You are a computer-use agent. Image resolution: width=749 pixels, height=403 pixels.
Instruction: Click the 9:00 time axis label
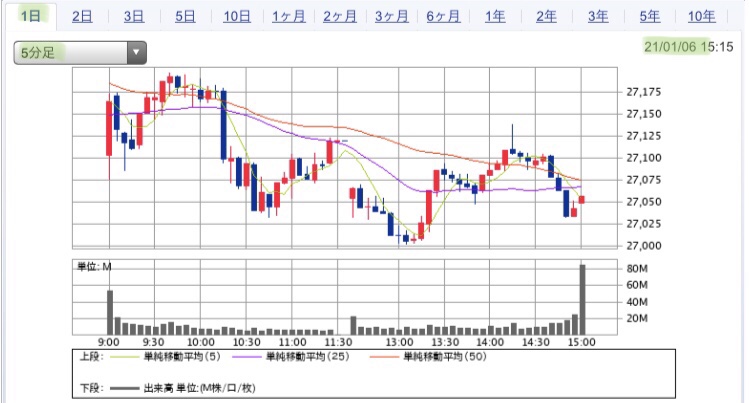109,342
